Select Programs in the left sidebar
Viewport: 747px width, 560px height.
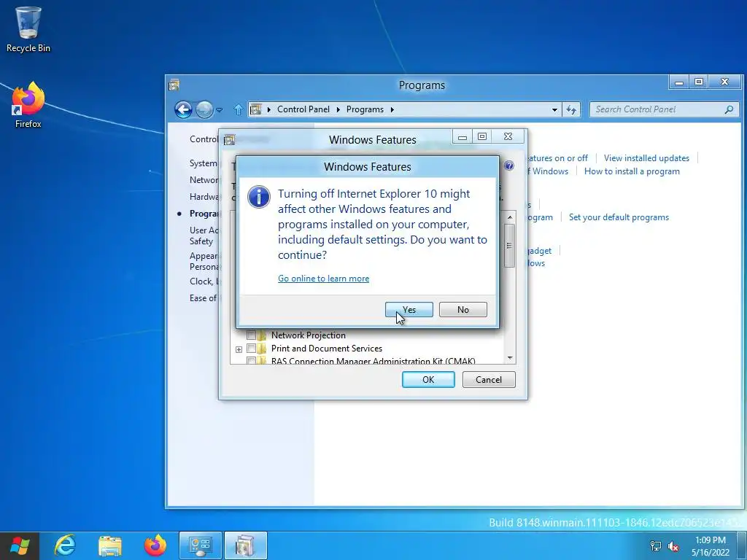point(204,214)
